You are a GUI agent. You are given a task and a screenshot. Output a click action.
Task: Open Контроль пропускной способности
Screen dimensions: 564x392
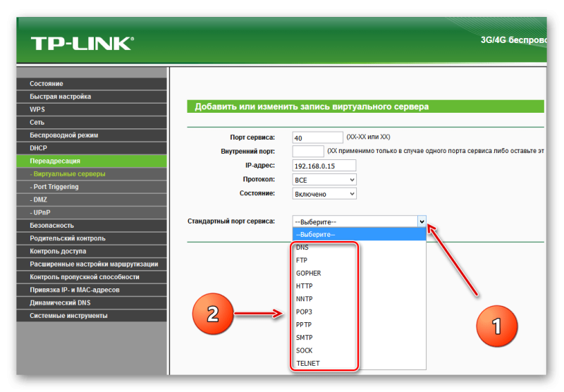pos(92,277)
